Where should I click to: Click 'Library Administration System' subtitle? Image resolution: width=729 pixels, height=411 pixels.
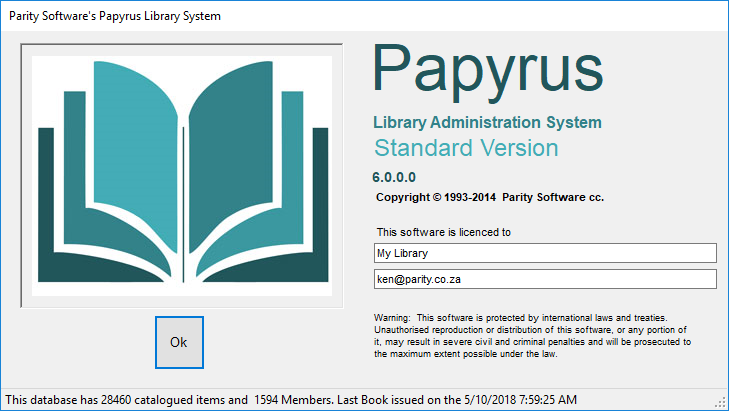coord(487,122)
